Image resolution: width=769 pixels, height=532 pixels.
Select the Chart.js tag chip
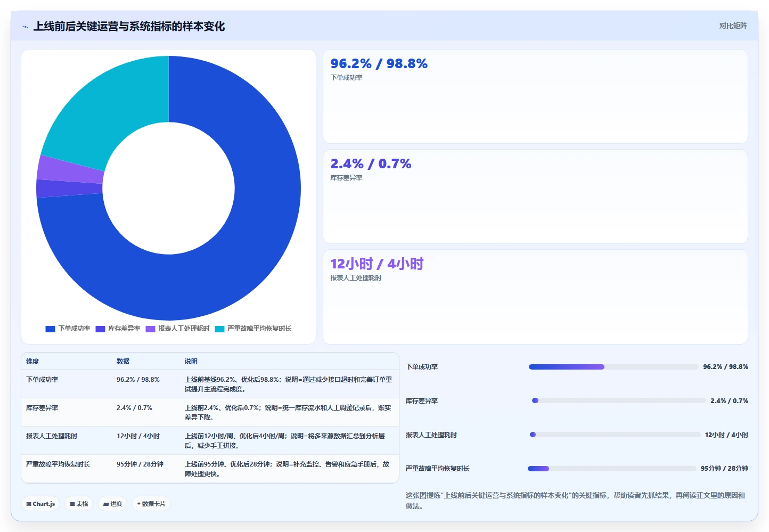tap(40, 504)
